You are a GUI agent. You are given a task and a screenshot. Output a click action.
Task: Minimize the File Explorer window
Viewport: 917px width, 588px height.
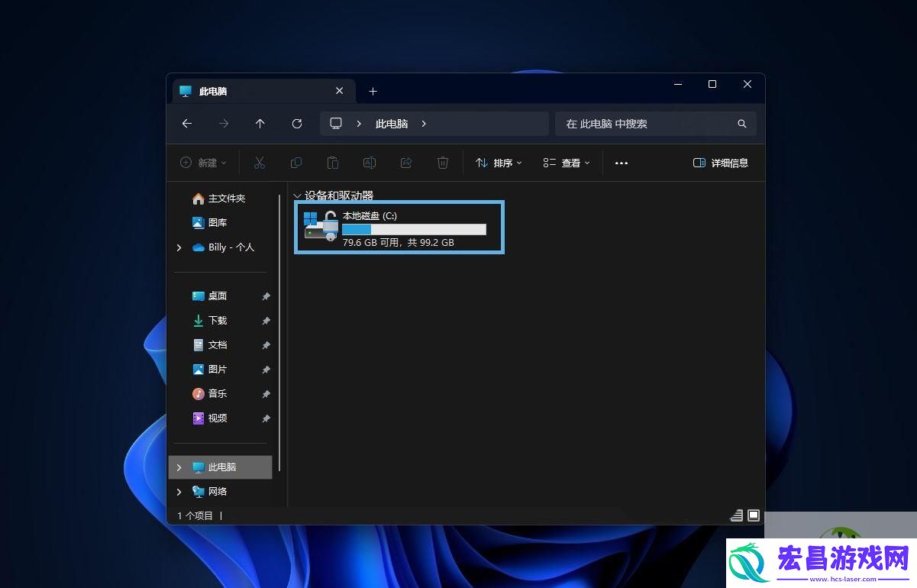[x=677, y=84]
